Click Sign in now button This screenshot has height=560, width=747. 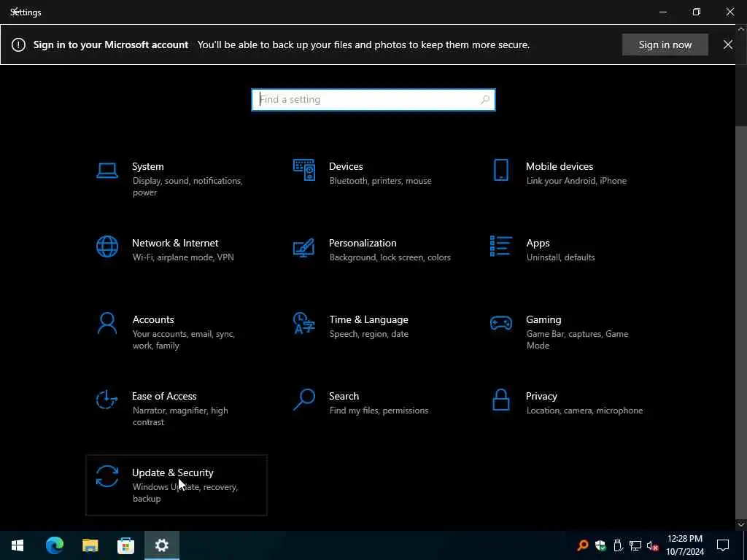point(665,44)
